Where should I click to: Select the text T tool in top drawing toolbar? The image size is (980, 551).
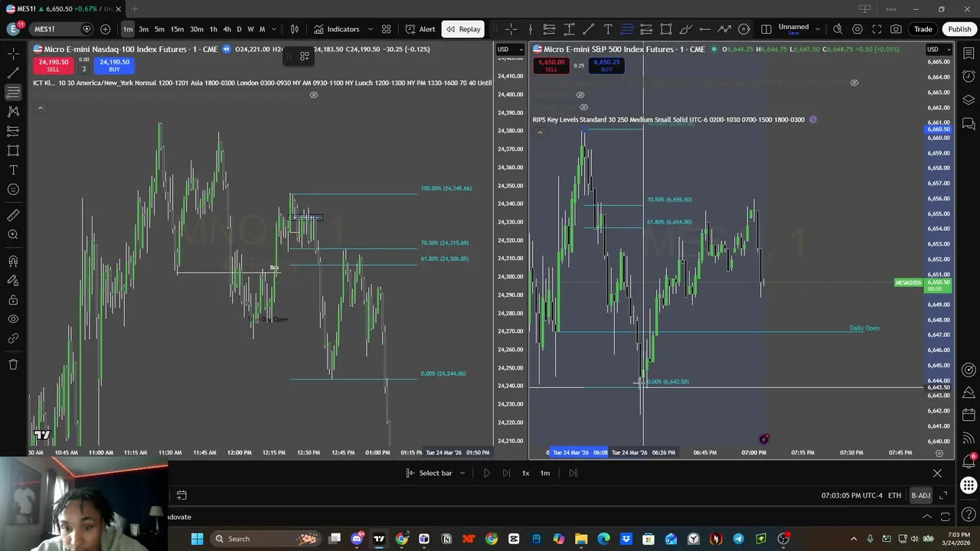(608, 29)
